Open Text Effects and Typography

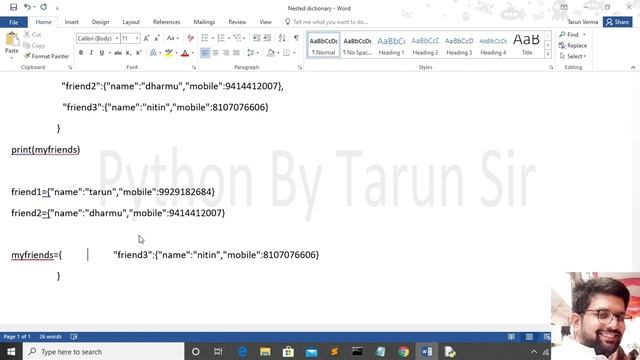click(153, 53)
